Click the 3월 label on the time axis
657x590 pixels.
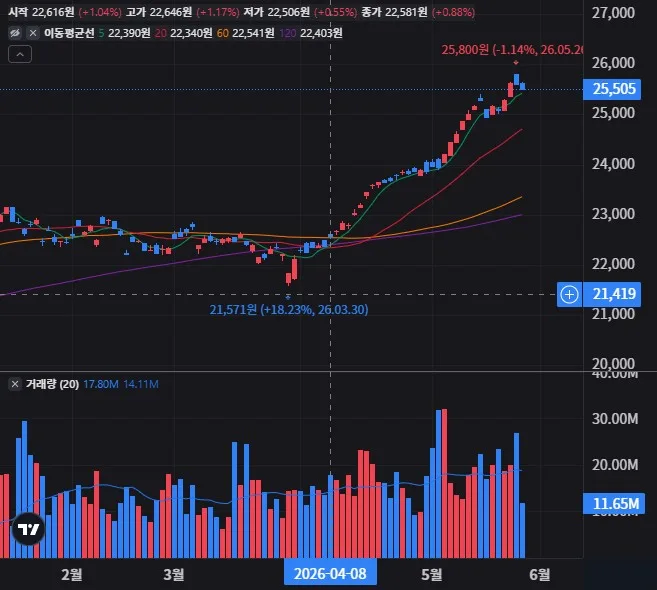pyautogui.click(x=174, y=574)
